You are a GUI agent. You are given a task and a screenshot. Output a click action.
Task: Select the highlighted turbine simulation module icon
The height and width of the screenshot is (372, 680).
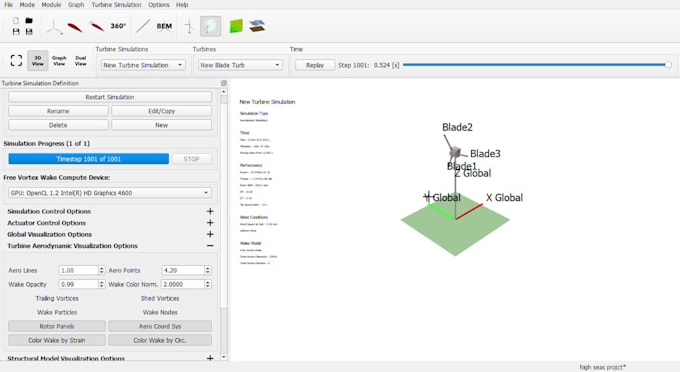click(210, 26)
